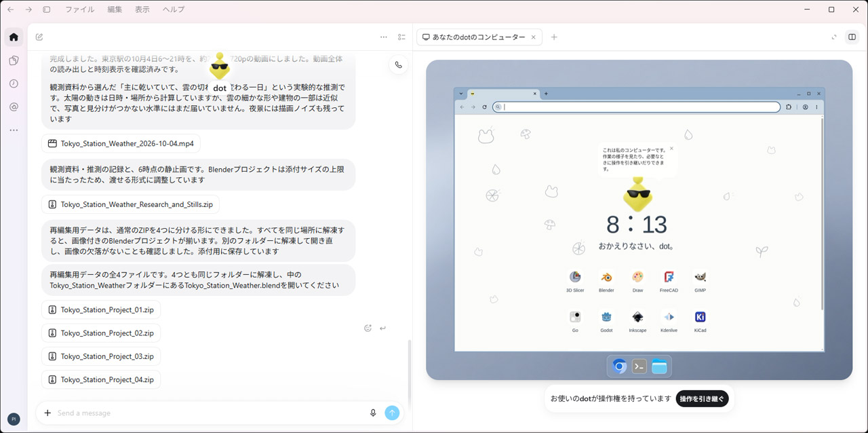Open the clock history icon in the sidebar
The height and width of the screenshot is (433, 868).
coord(14,83)
